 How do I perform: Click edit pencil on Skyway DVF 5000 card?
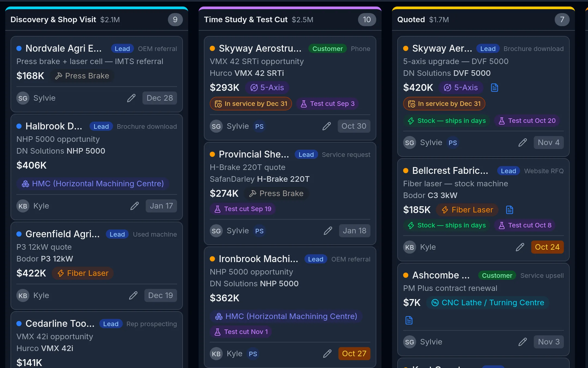(x=523, y=142)
